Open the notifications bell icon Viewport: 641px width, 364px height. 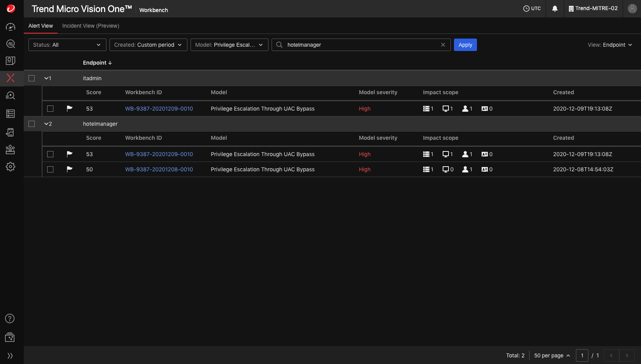pos(554,9)
